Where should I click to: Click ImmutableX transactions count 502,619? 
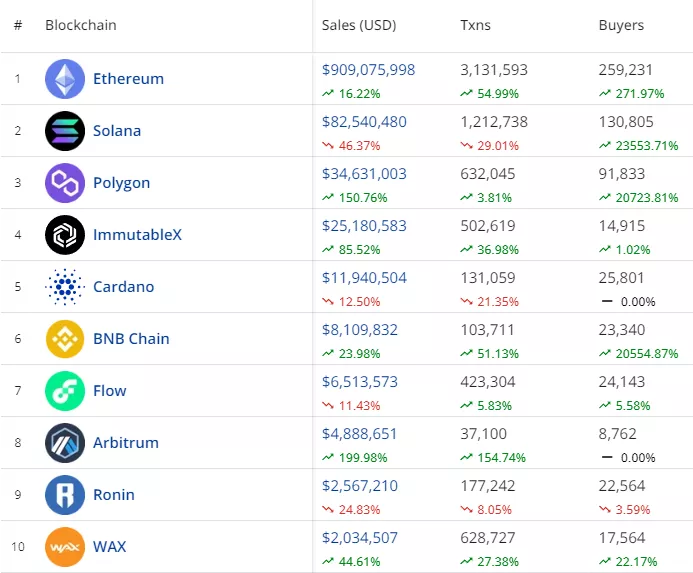click(488, 226)
